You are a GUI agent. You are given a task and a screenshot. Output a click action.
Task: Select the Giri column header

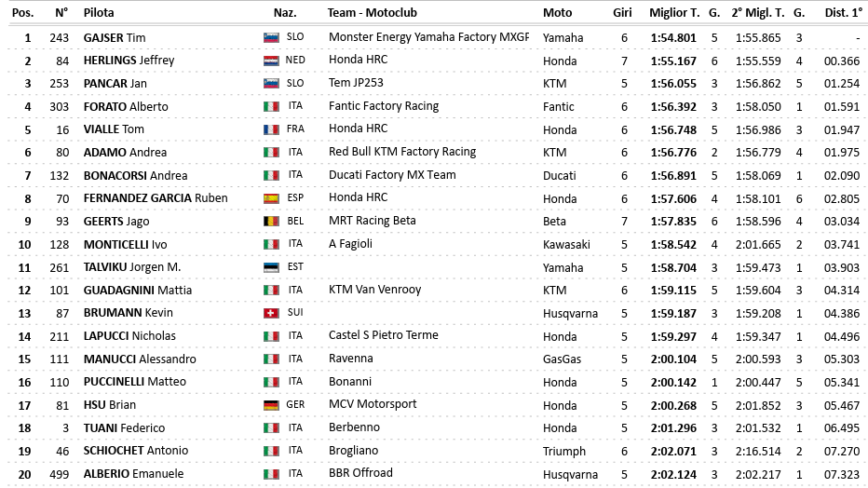[x=623, y=13]
